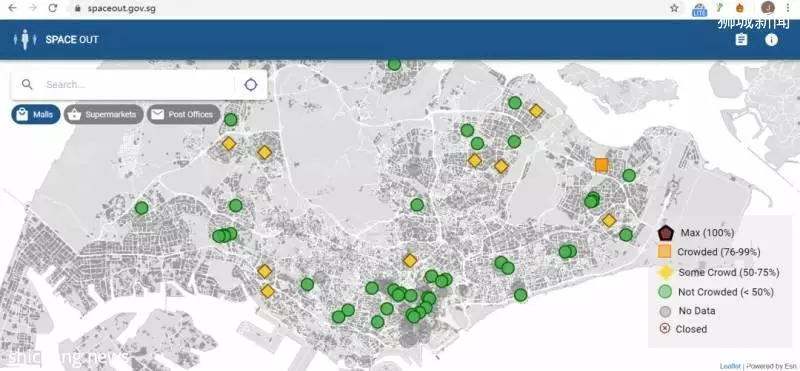Open the browser profile avatar
The image size is (800, 371).
click(768, 8)
